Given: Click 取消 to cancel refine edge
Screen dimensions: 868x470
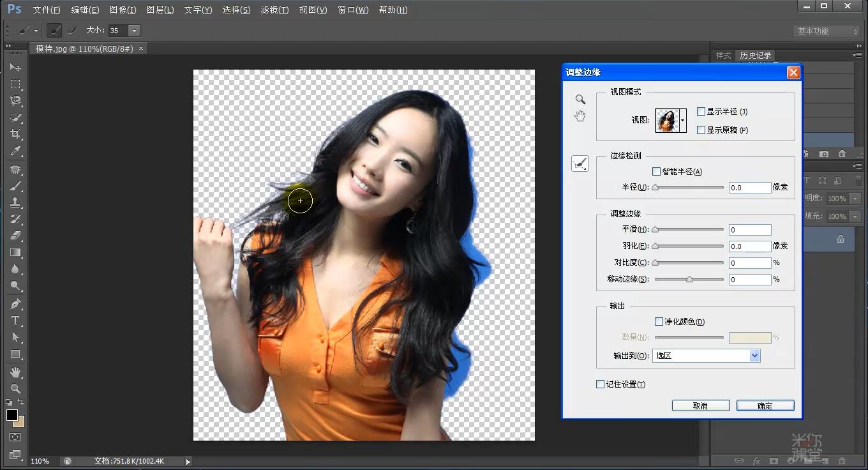Looking at the screenshot, I should [700, 405].
